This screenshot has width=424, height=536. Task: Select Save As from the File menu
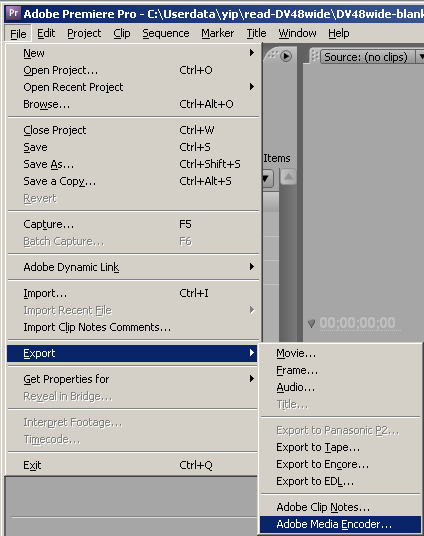[x=133, y=164]
